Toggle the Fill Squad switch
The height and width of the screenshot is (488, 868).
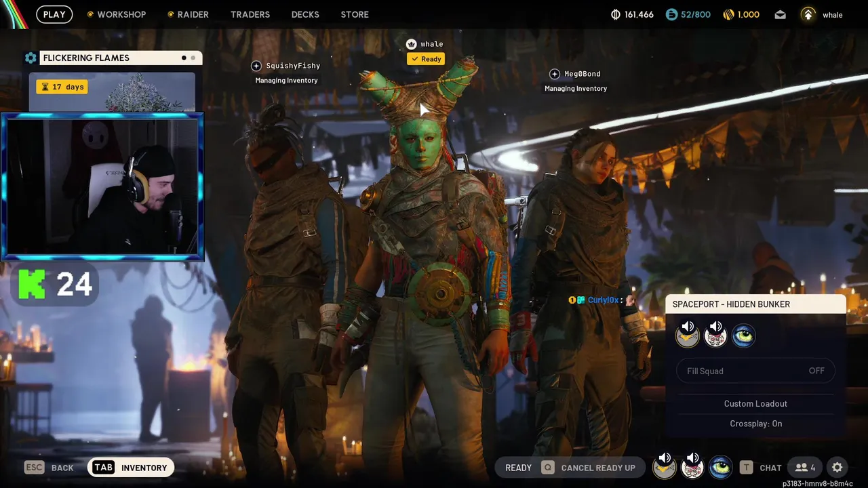point(755,371)
